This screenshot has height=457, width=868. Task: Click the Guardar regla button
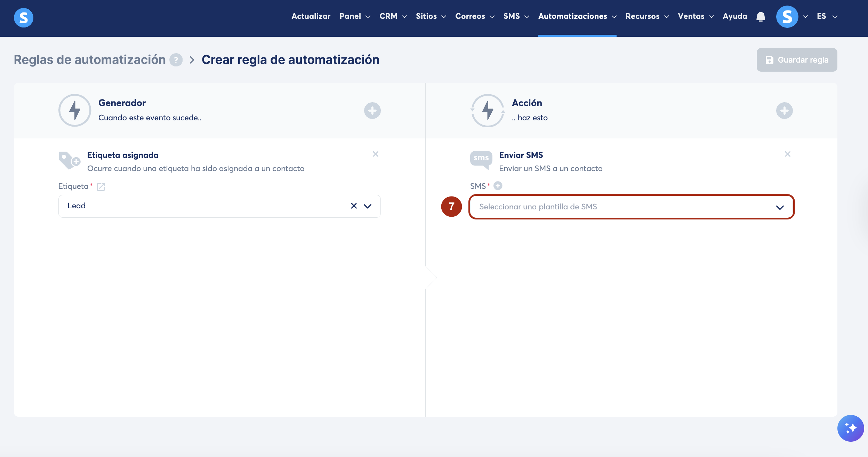[x=796, y=60]
